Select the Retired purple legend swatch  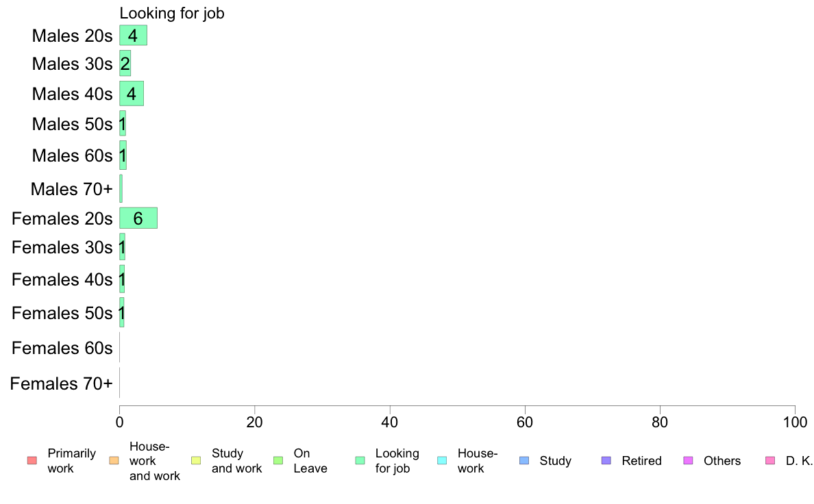click(606, 460)
